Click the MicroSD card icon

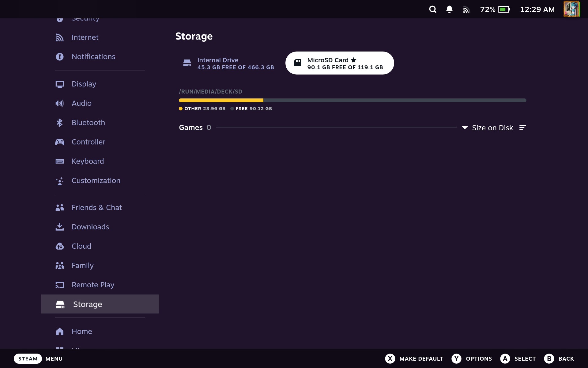pyautogui.click(x=297, y=63)
